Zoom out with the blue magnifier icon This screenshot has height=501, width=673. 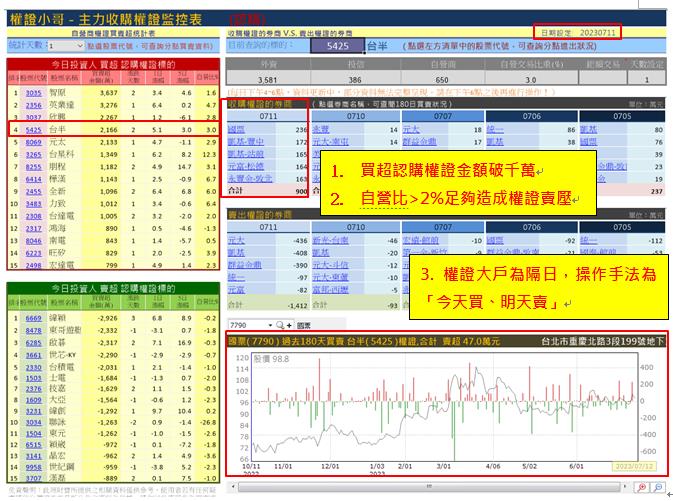(x=658, y=487)
